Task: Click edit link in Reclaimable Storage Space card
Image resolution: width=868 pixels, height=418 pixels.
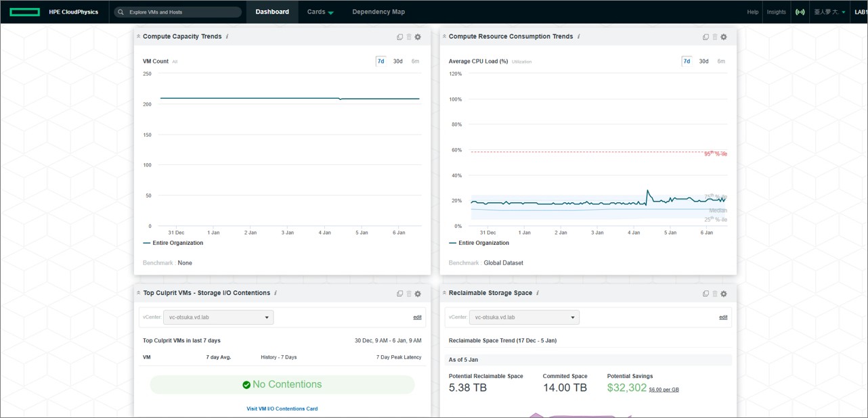Action: [723, 317]
